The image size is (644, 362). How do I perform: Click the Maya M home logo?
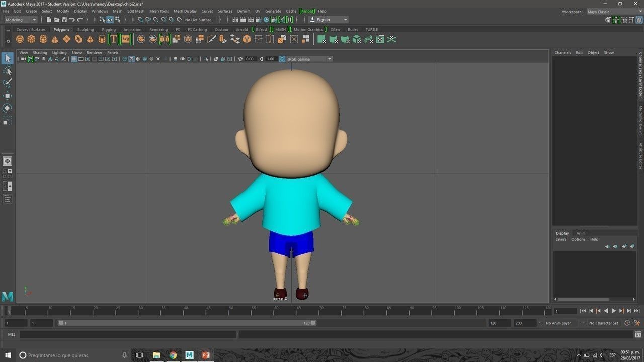[7, 297]
